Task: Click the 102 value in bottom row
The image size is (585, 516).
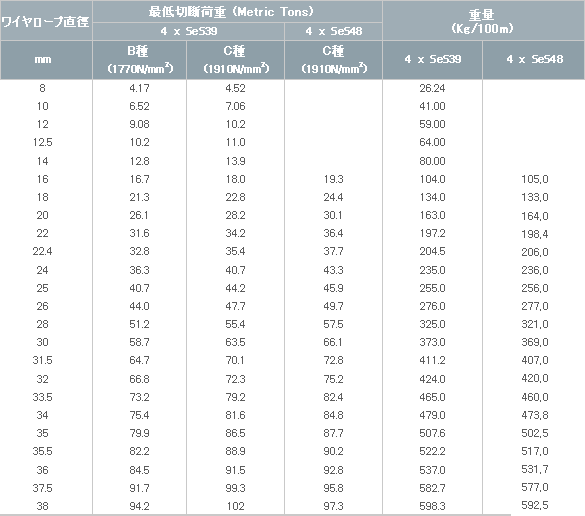Action: [235, 506]
